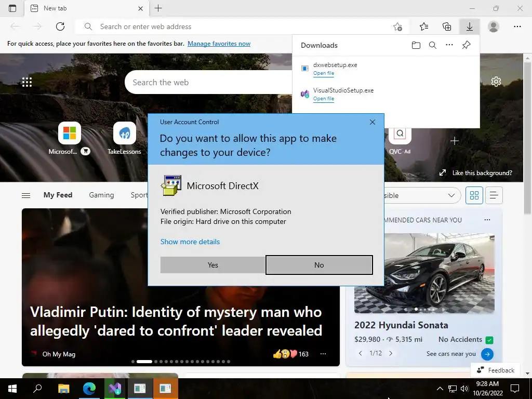
Task: Open the Collections toolbar icon
Action: point(447,26)
